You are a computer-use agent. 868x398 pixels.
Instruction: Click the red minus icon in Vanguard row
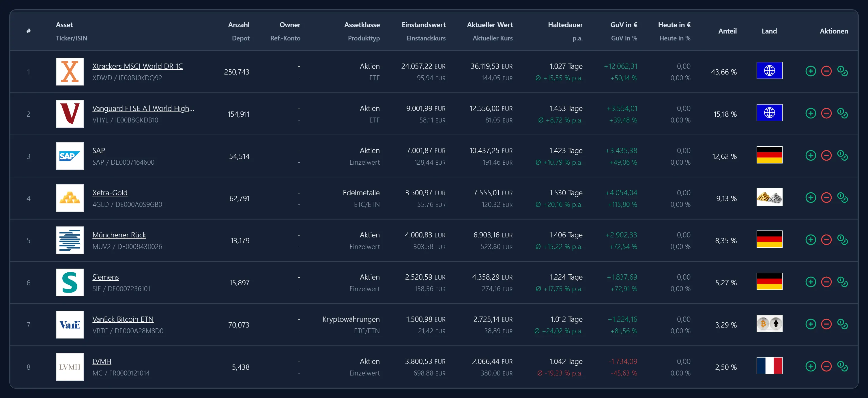tap(826, 113)
